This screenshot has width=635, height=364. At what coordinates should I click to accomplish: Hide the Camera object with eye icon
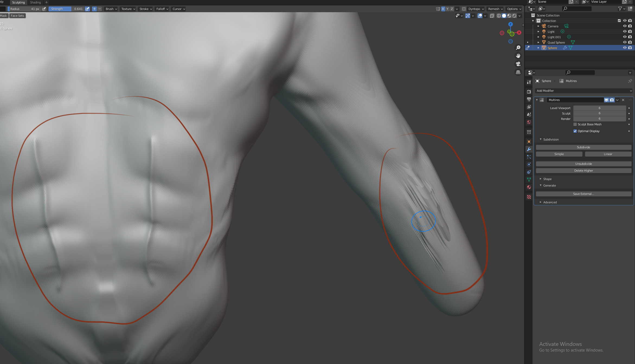[625, 26]
